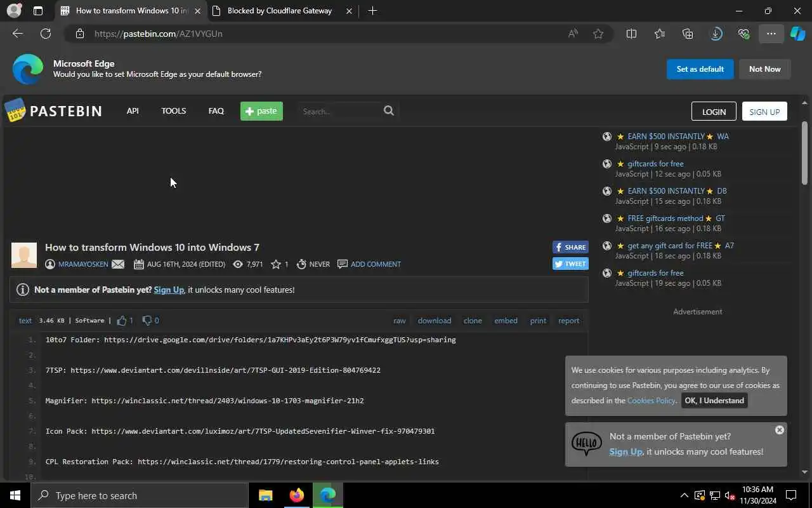Click Sign Up in the Hello popup
Viewport: 812px width, 508px height.
625,451
